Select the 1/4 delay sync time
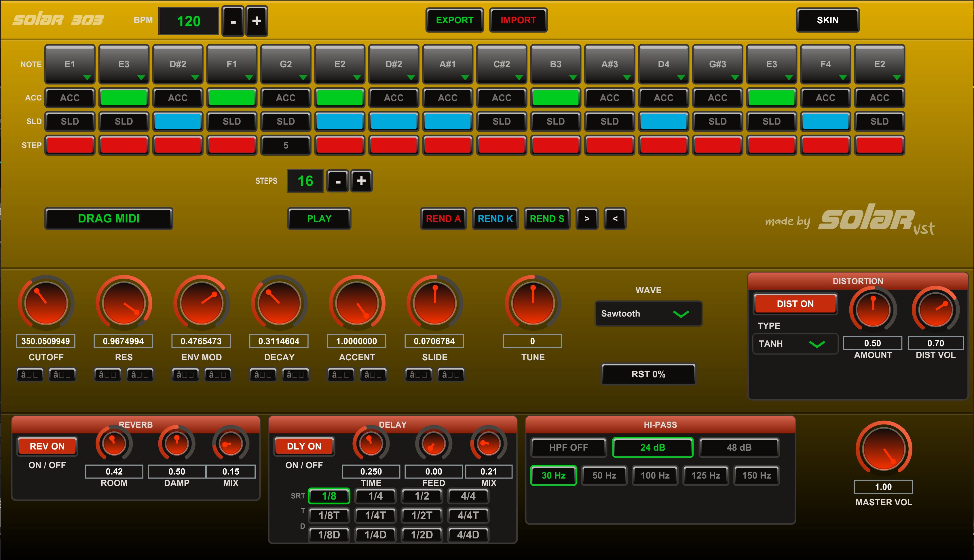974x560 pixels. click(375, 496)
